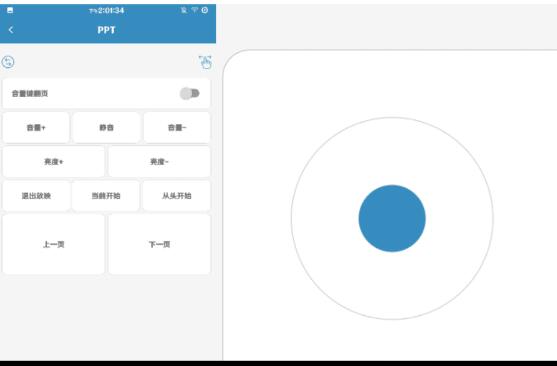Go to previous slide 上一页
This screenshot has width=557, height=366.
pos(54,244)
